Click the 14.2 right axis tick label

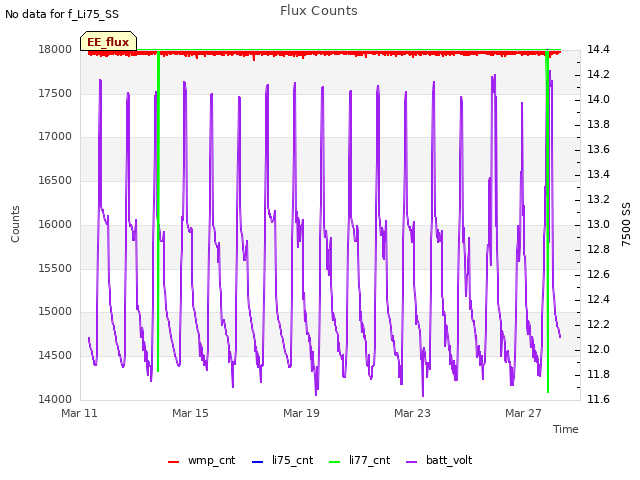pyautogui.click(x=598, y=74)
